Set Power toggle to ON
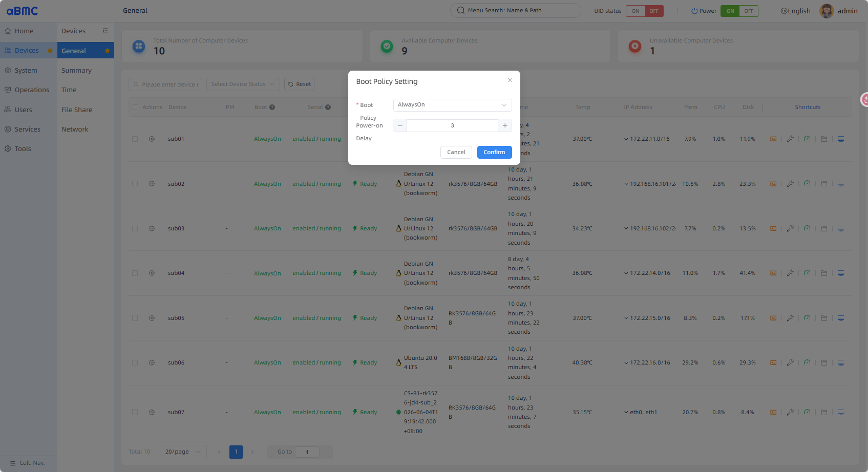 [x=730, y=11]
